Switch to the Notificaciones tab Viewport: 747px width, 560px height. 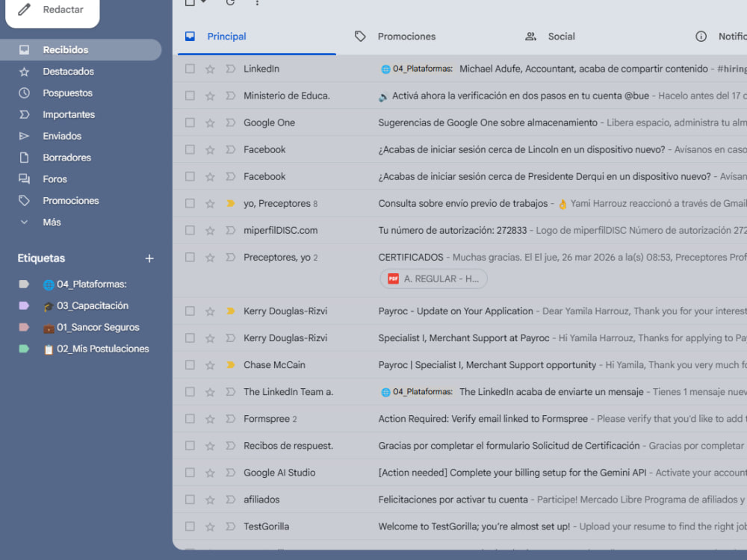[x=720, y=37]
